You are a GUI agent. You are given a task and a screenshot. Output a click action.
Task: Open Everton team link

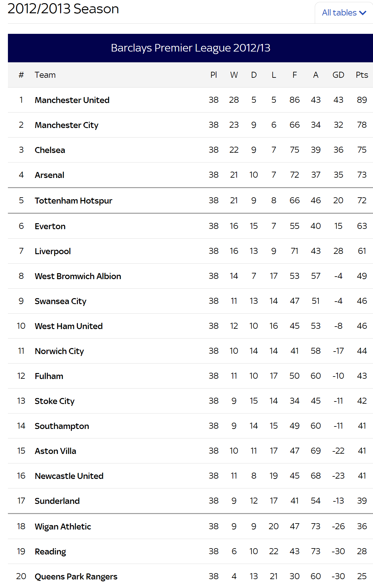click(50, 226)
